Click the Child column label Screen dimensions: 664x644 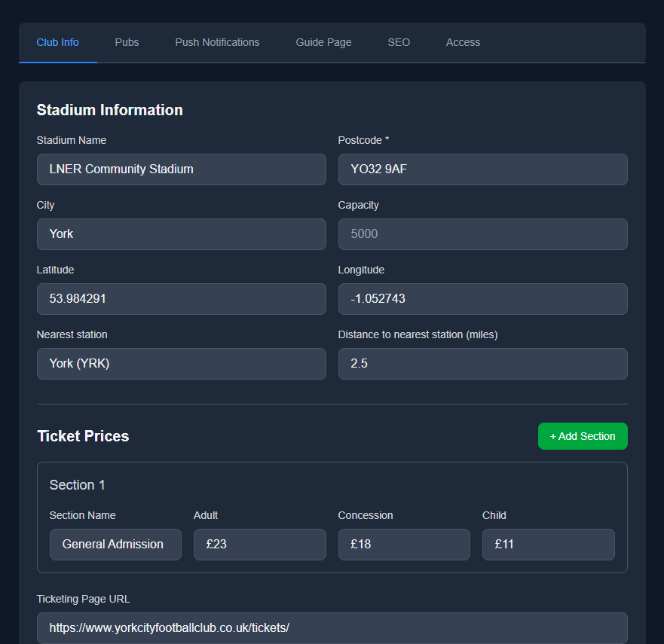point(494,515)
